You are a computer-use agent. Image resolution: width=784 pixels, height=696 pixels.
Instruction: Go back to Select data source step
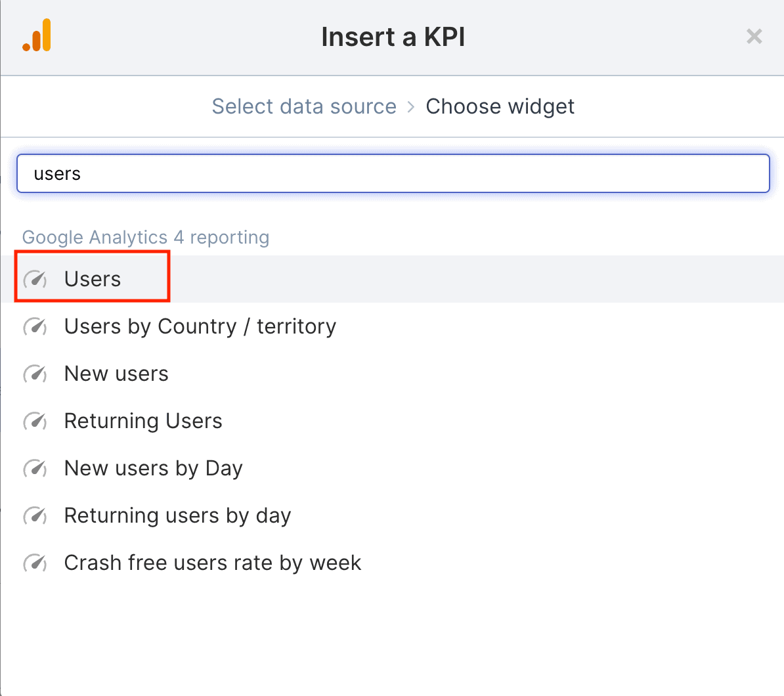pyautogui.click(x=304, y=106)
